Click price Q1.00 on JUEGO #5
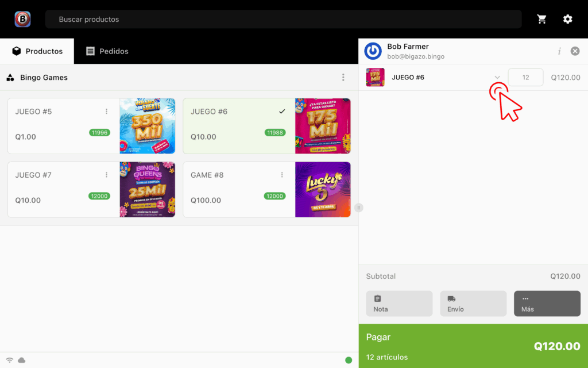This screenshot has height=368, width=588. (25, 137)
